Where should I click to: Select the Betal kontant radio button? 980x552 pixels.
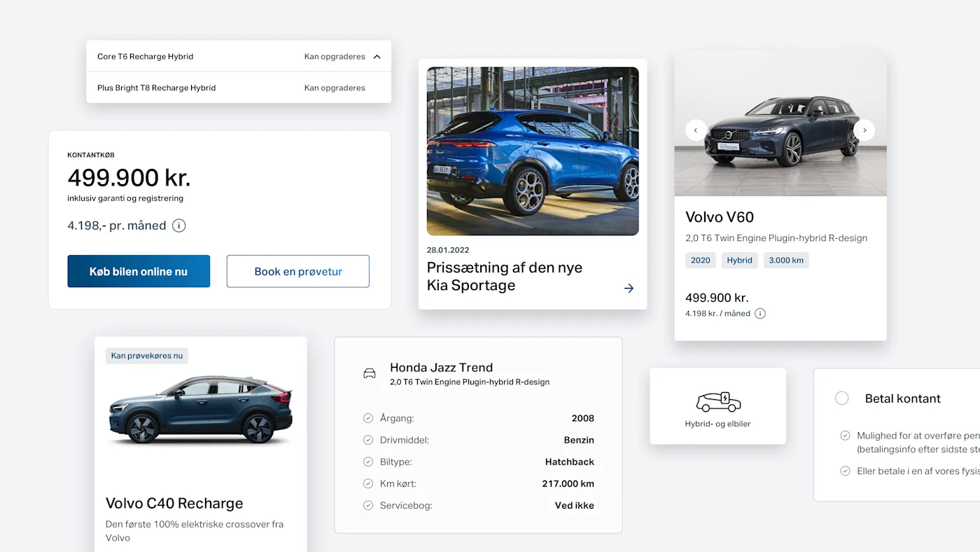click(x=842, y=398)
